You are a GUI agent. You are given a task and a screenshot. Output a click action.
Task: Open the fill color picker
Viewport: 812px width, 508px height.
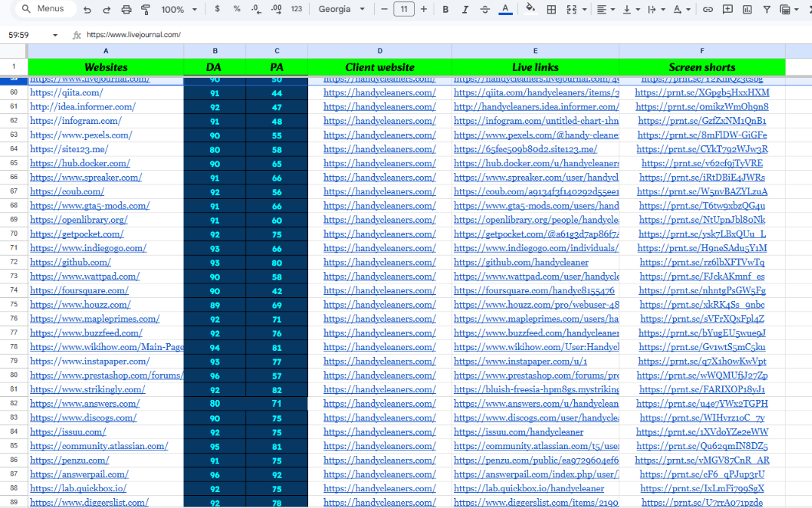click(x=530, y=10)
